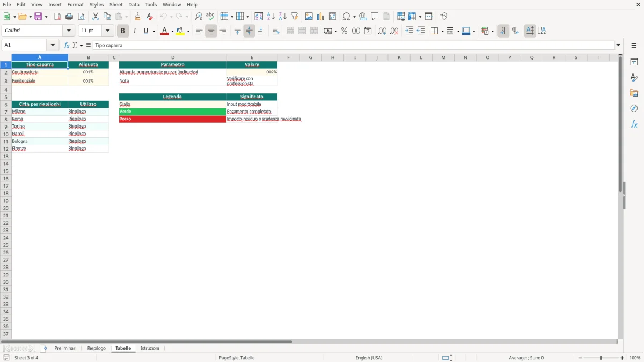The height and width of the screenshot is (362, 644).
Task: Open the Tools menu
Action: tap(151, 4)
